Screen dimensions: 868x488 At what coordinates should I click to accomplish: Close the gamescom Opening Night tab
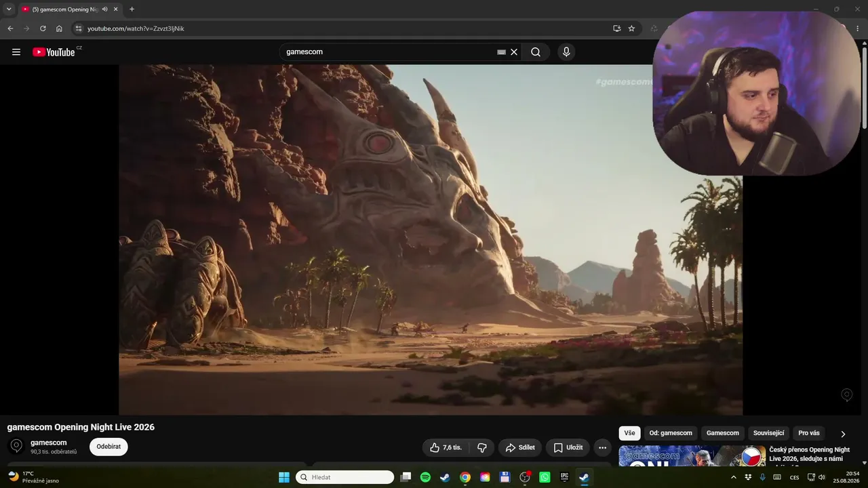(115, 9)
